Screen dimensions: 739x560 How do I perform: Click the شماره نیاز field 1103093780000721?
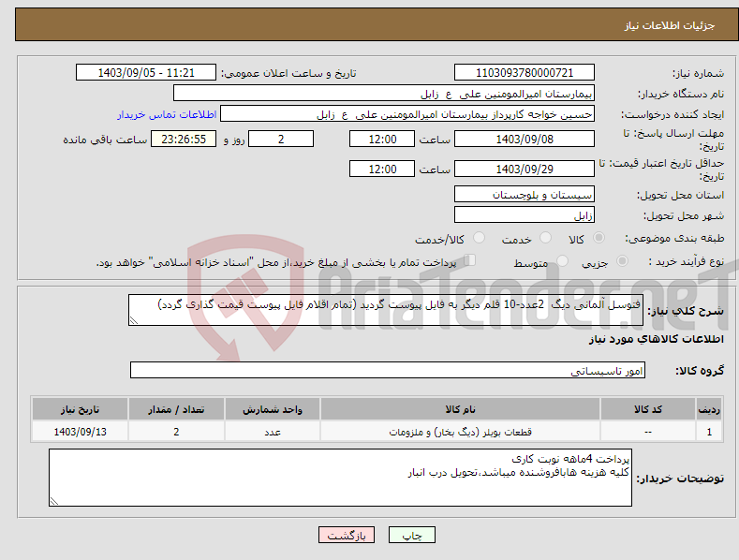[525, 73]
